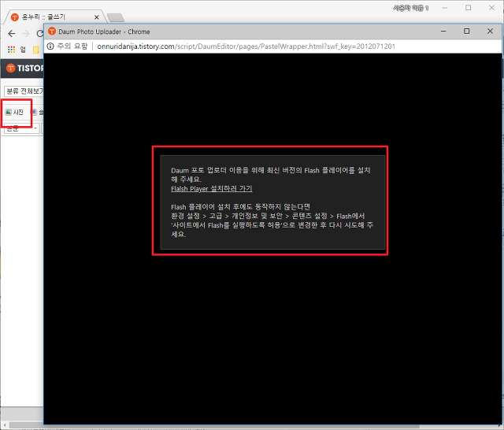Click the 사진 photo button in the Tistory editor
This screenshot has height=430, width=504.
14,112
